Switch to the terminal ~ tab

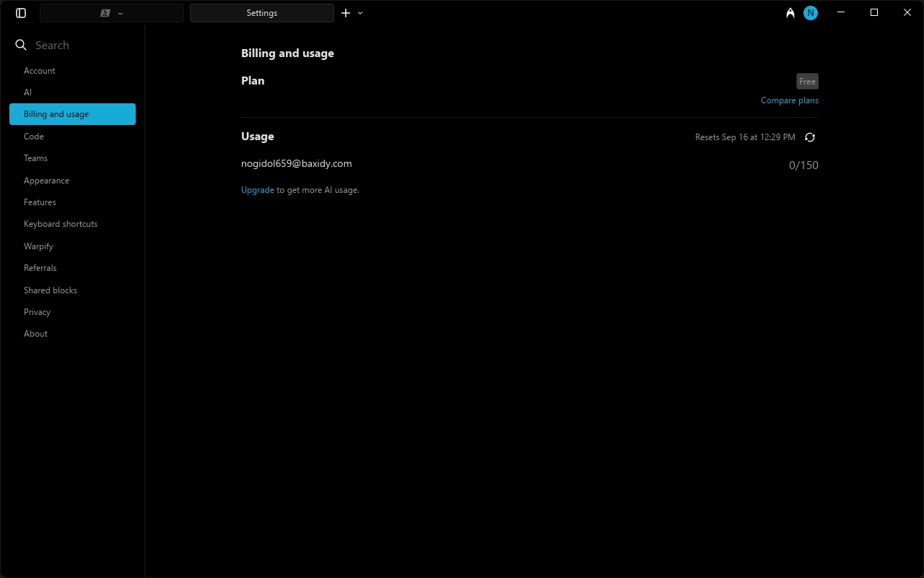[x=112, y=13]
